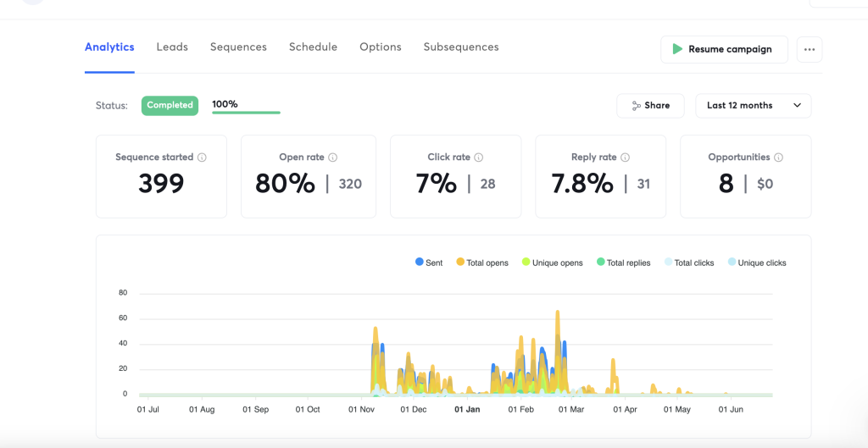Click the green play icon on Resume campaign
This screenshot has width=868, height=448.
(677, 49)
